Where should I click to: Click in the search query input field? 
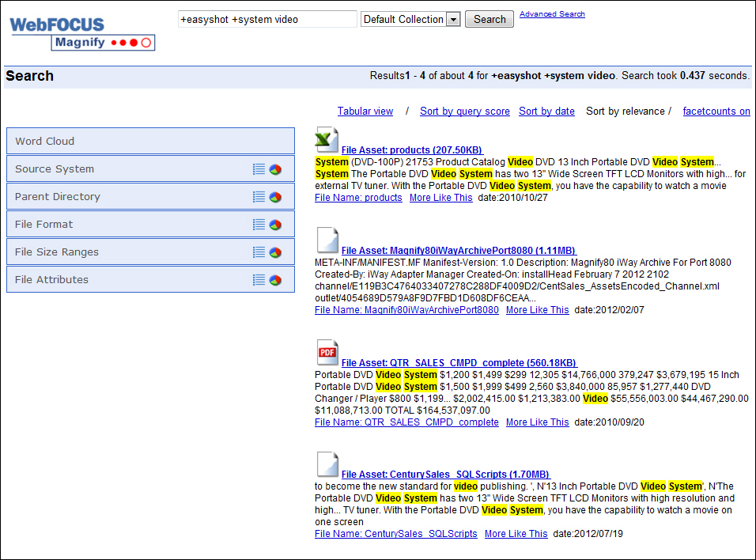[267, 19]
